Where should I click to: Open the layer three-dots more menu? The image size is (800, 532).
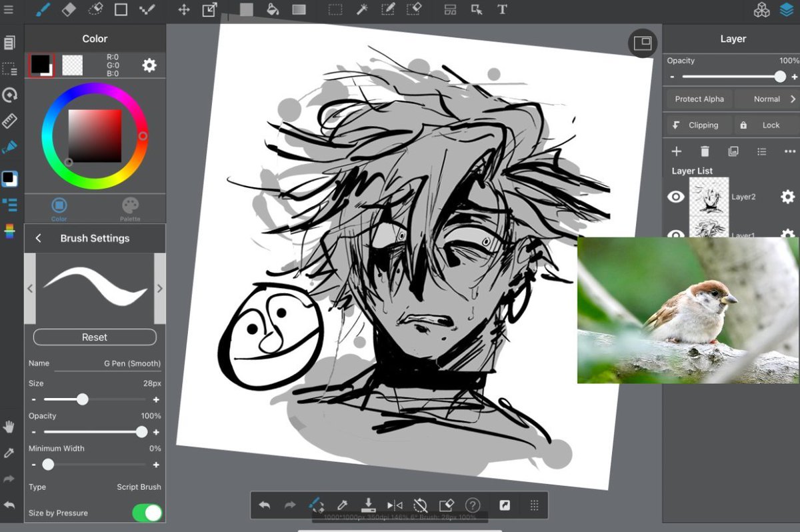[790, 152]
